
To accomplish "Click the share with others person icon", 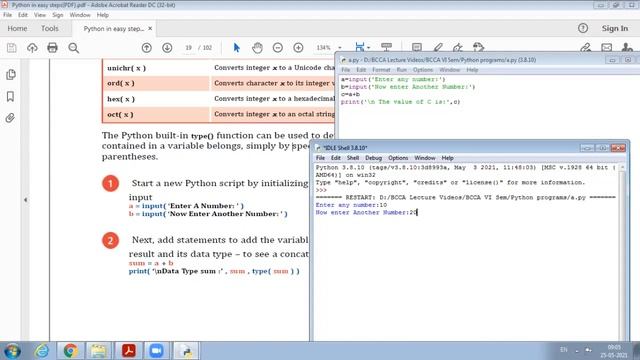I will [627, 48].
